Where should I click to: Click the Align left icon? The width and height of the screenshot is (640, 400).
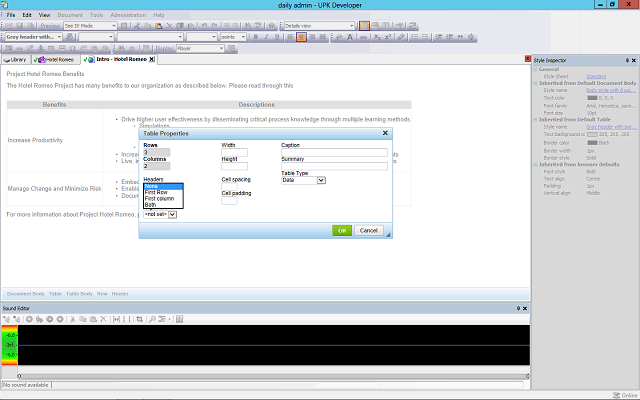[290, 37]
